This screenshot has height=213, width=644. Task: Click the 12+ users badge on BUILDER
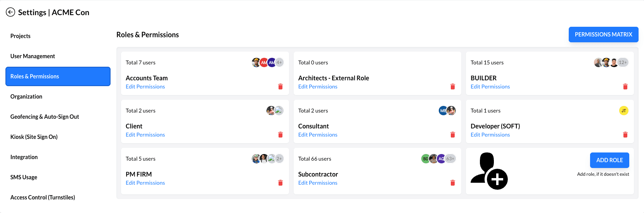(x=623, y=62)
